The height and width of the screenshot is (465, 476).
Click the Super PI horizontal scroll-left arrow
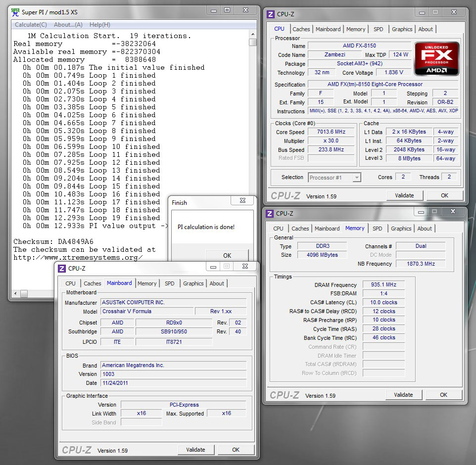pyautogui.click(x=15, y=293)
